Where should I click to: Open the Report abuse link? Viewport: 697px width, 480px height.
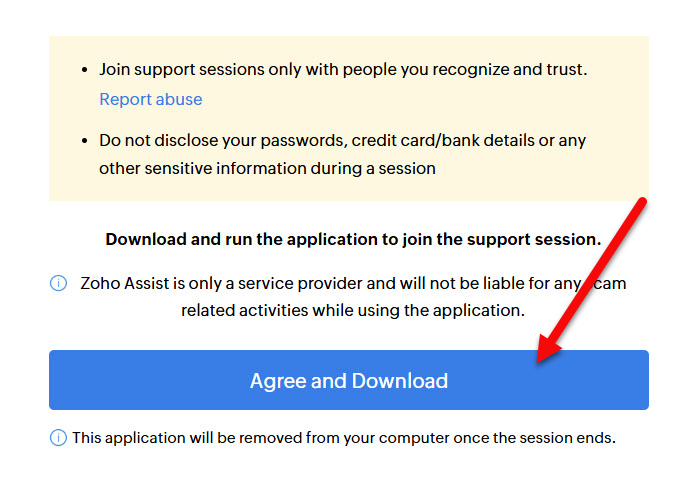[151, 99]
